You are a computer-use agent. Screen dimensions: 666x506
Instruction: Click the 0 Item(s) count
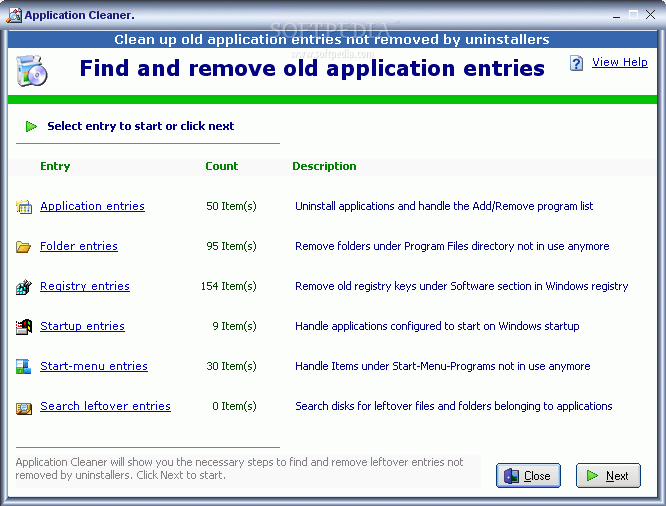point(234,406)
